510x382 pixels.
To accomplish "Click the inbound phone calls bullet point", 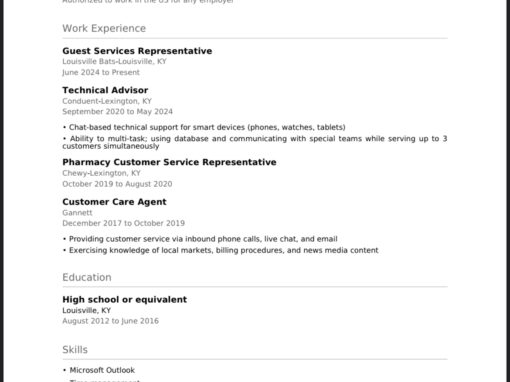I will point(200,239).
